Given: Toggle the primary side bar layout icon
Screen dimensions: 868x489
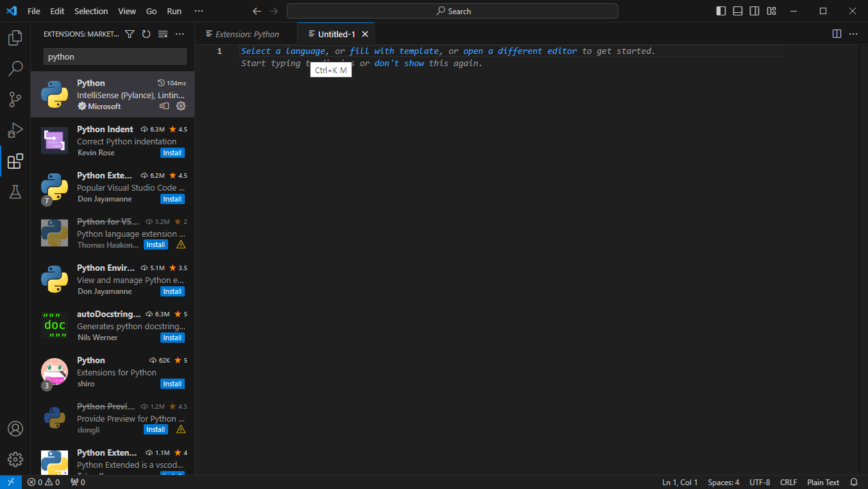Looking at the screenshot, I should 721,11.
